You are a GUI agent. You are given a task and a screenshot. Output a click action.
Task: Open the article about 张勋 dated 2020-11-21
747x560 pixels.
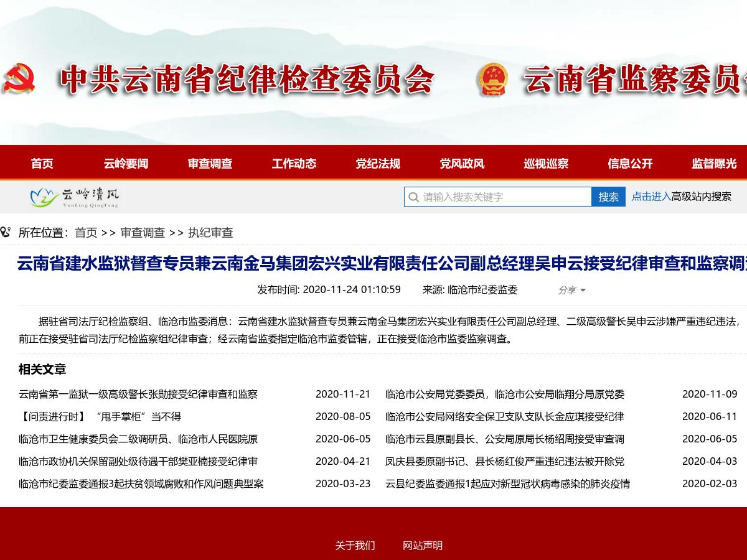coord(137,394)
